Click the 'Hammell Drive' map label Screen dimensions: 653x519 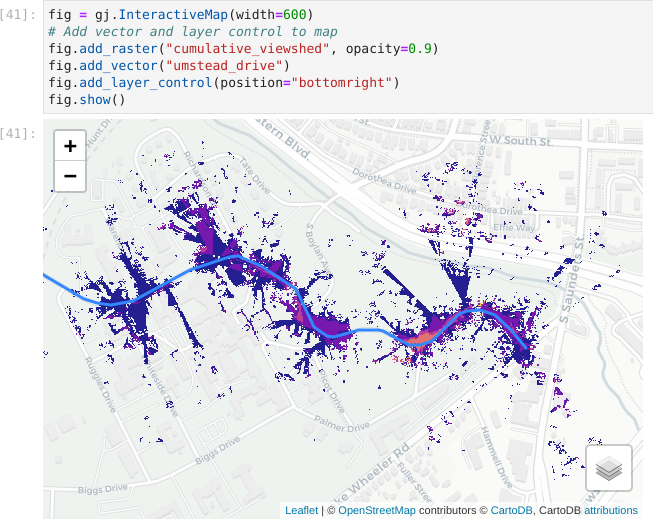coord(497,457)
